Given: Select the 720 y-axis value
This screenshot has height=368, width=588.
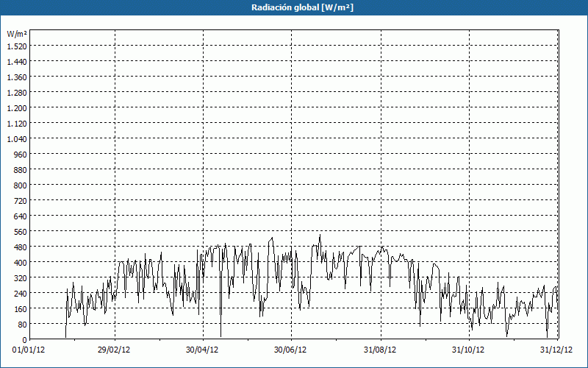Looking at the screenshot, I should (21, 201).
